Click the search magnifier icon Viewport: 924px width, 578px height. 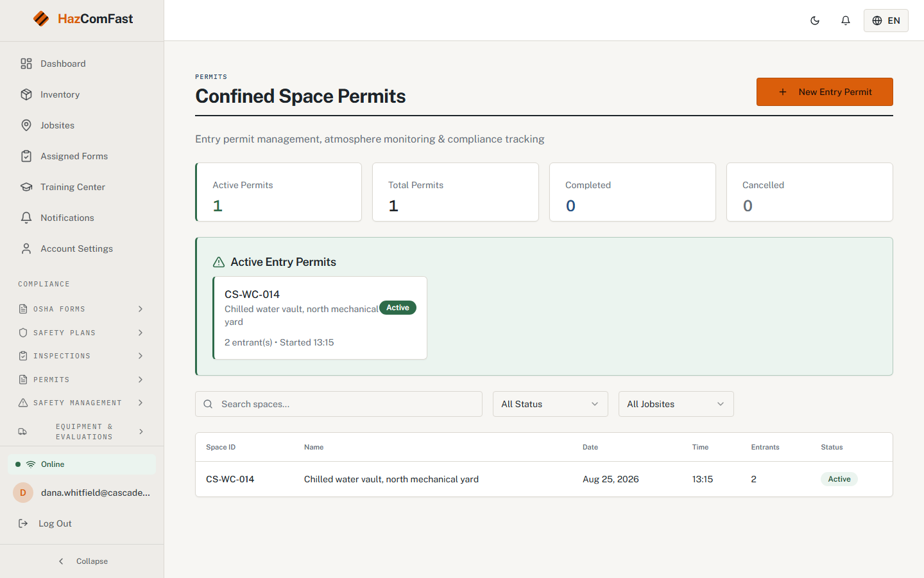(208, 404)
